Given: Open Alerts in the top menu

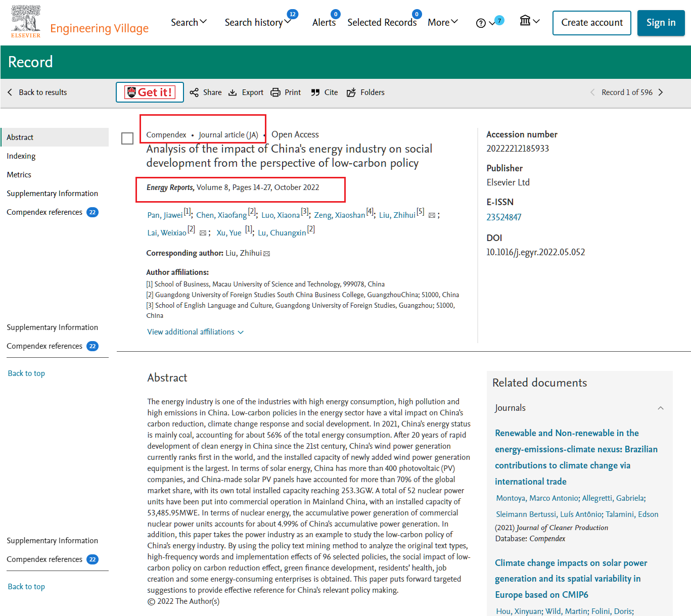Looking at the screenshot, I should [324, 22].
